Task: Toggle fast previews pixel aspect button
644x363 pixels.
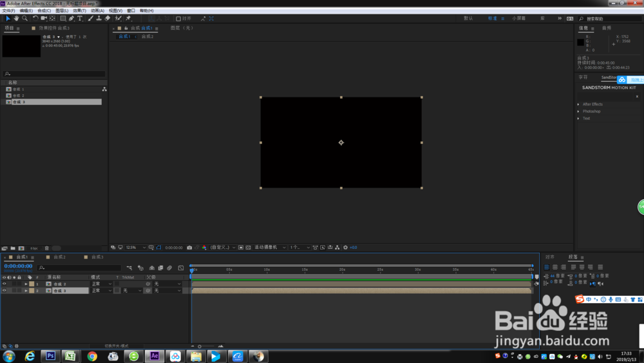Action: [315, 248]
